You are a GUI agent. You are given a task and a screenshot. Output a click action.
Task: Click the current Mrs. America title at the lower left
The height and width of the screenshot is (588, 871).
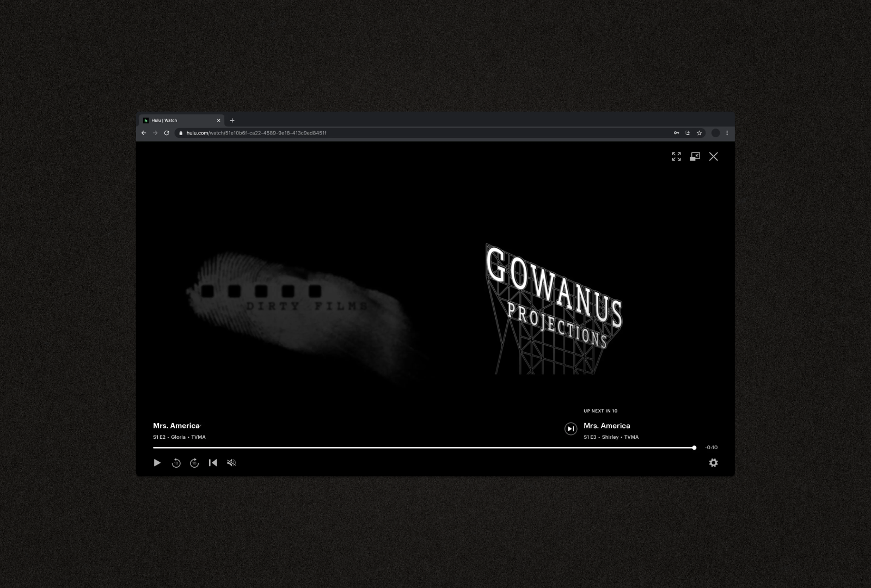tap(176, 426)
